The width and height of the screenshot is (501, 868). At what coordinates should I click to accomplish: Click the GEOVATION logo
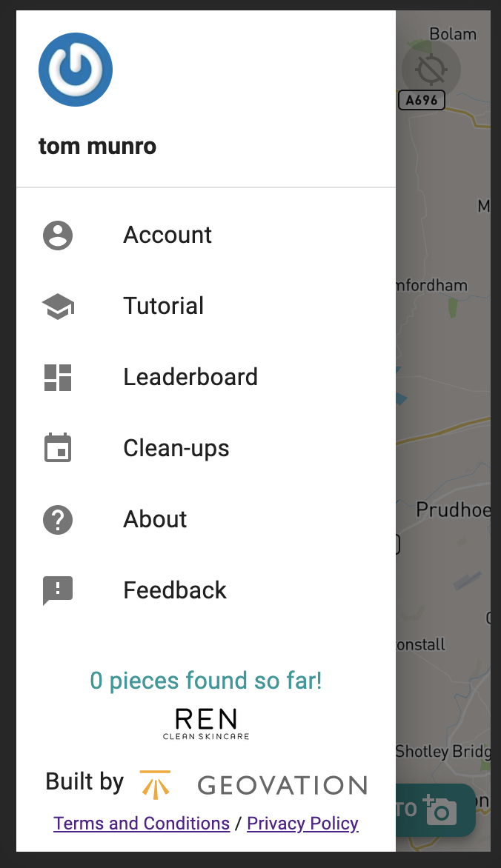tap(282, 785)
